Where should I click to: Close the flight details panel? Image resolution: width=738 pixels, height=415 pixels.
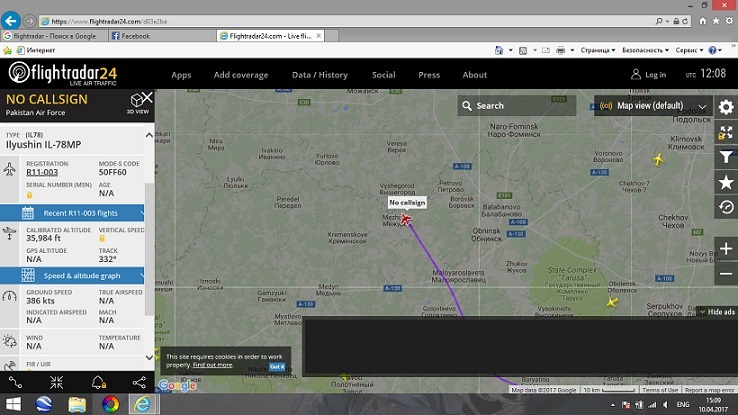(x=147, y=97)
